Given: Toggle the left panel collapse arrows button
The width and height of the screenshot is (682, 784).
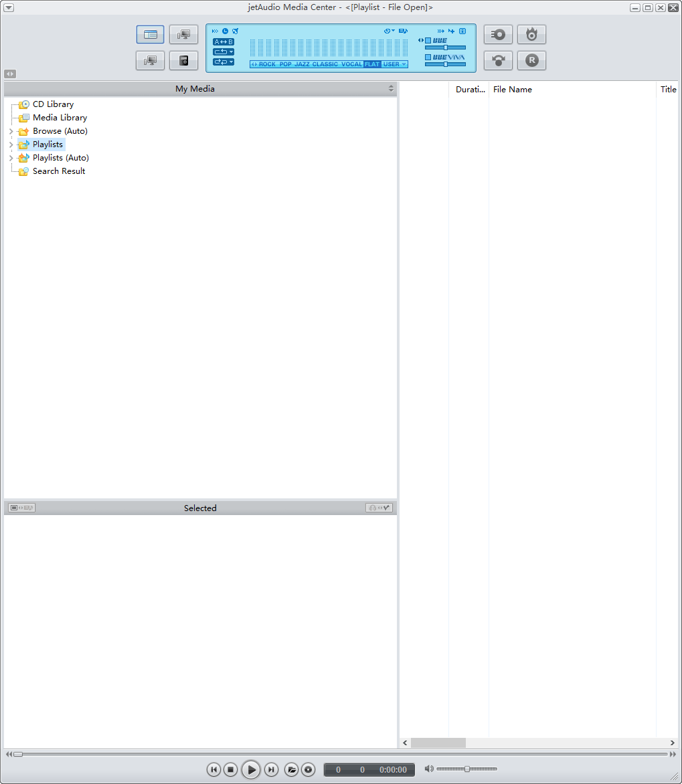Looking at the screenshot, I should click(x=10, y=74).
